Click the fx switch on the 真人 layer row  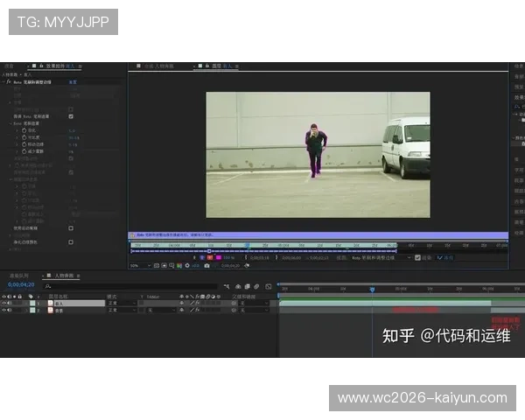(198, 303)
